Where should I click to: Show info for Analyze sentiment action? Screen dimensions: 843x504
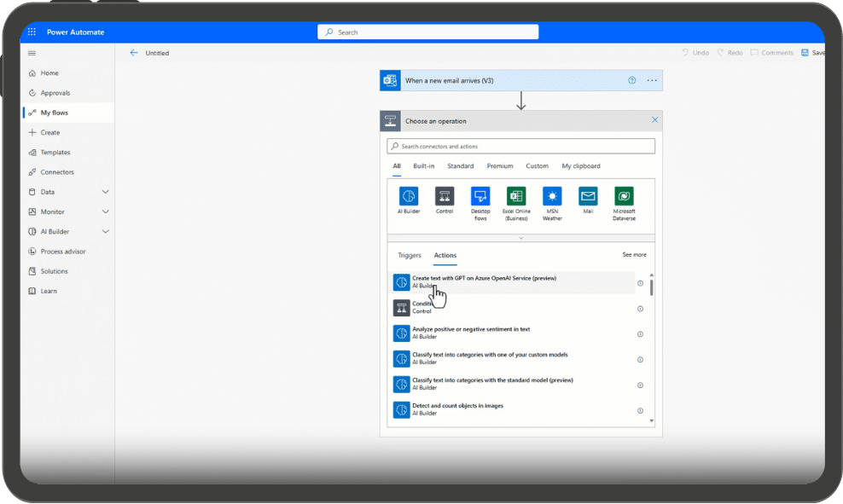point(640,334)
